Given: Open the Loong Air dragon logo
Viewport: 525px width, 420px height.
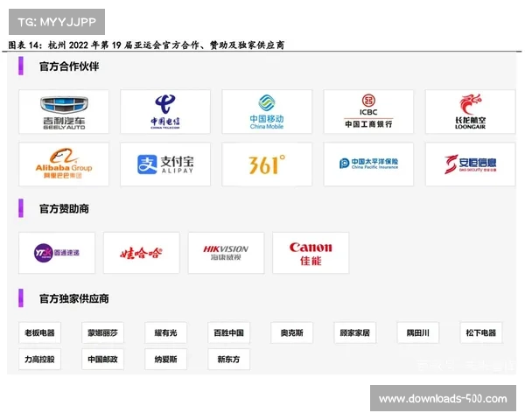Looking at the screenshot, I should point(470,111).
